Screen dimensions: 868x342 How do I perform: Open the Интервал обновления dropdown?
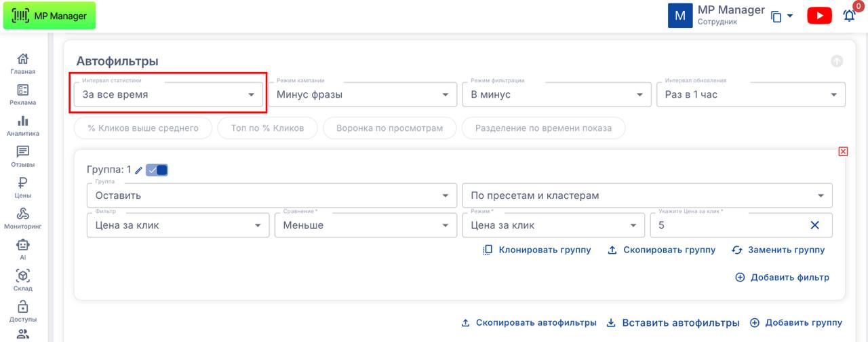click(750, 95)
